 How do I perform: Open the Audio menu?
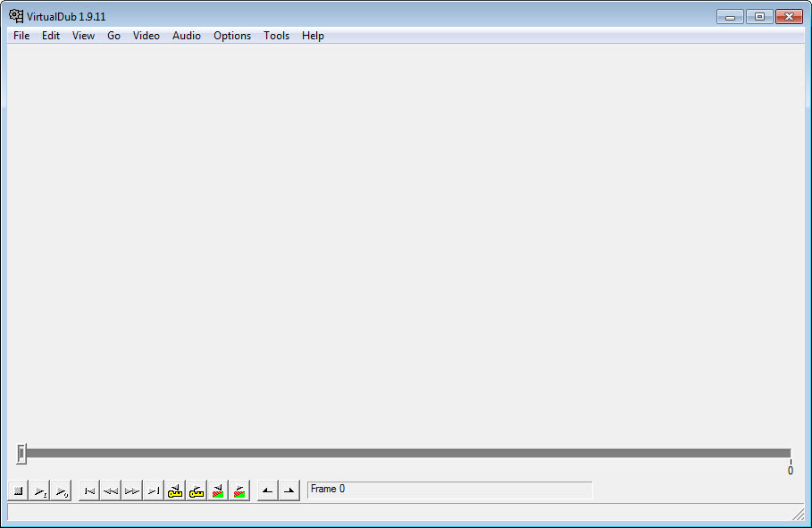pos(187,36)
